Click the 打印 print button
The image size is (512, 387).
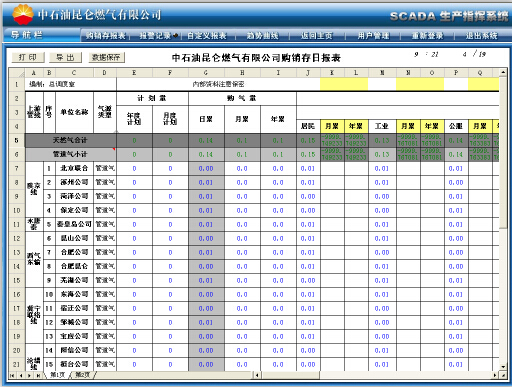[x=28, y=57]
